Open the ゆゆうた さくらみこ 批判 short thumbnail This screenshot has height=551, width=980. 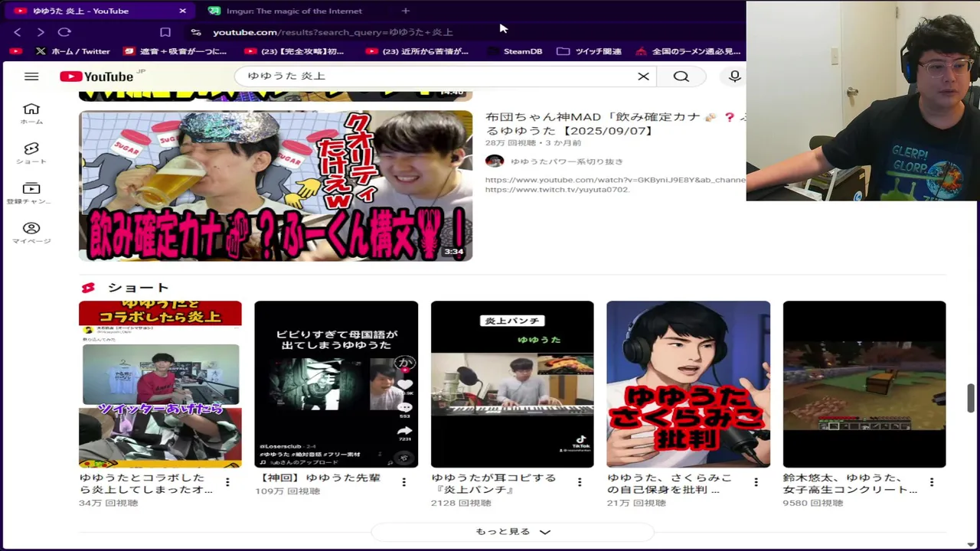tap(688, 384)
